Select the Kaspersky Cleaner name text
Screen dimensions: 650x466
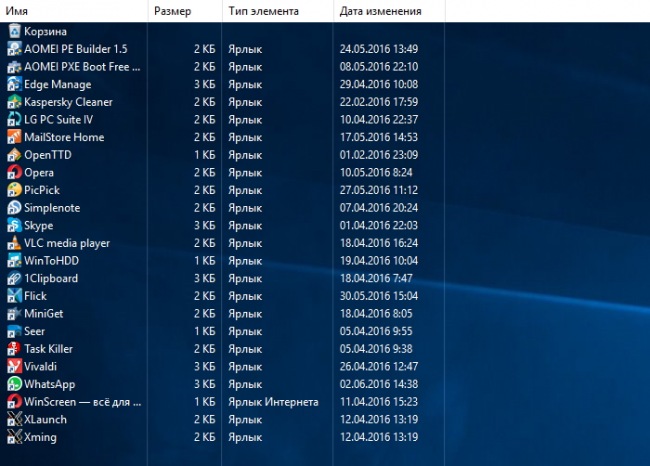68,102
